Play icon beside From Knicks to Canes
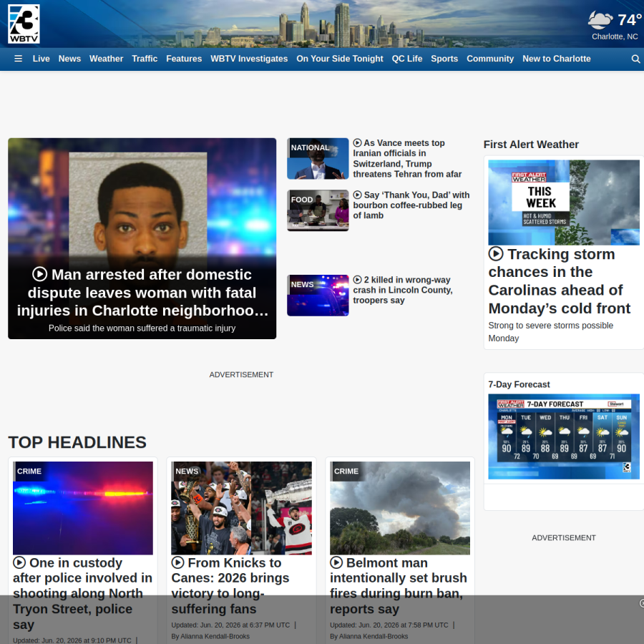The width and height of the screenshot is (644, 644). point(177,562)
